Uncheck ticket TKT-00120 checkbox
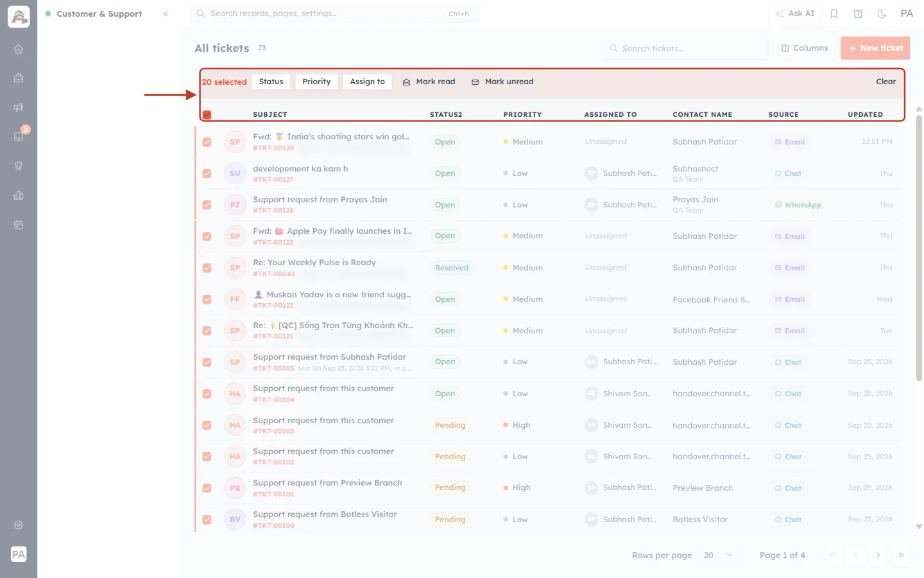Image resolution: width=924 pixels, height=578 pixels. tap(207, 142)
